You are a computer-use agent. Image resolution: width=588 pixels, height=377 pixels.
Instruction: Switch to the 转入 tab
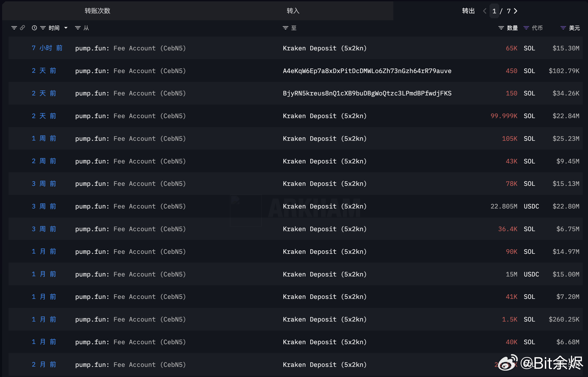coord(293,11)
